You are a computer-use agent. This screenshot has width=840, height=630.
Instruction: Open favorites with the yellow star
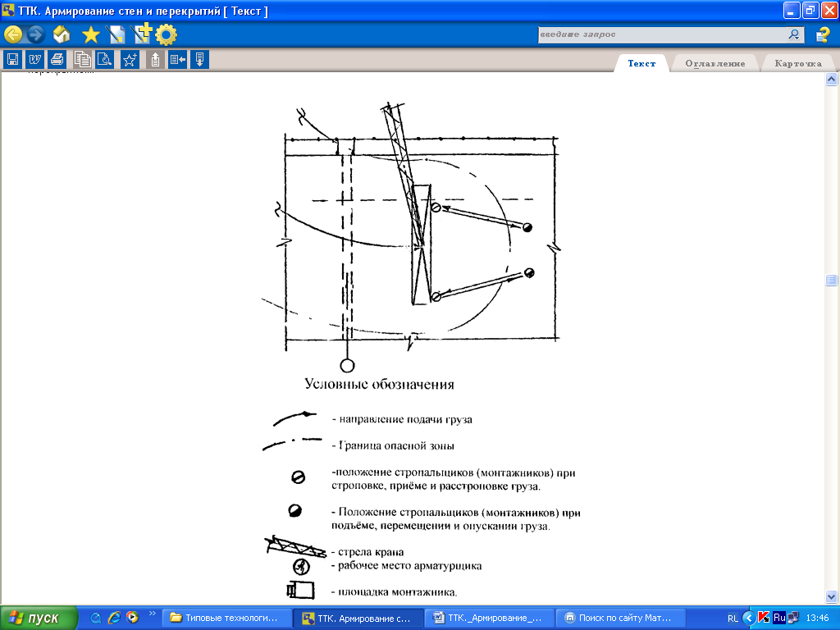point(91,35)
